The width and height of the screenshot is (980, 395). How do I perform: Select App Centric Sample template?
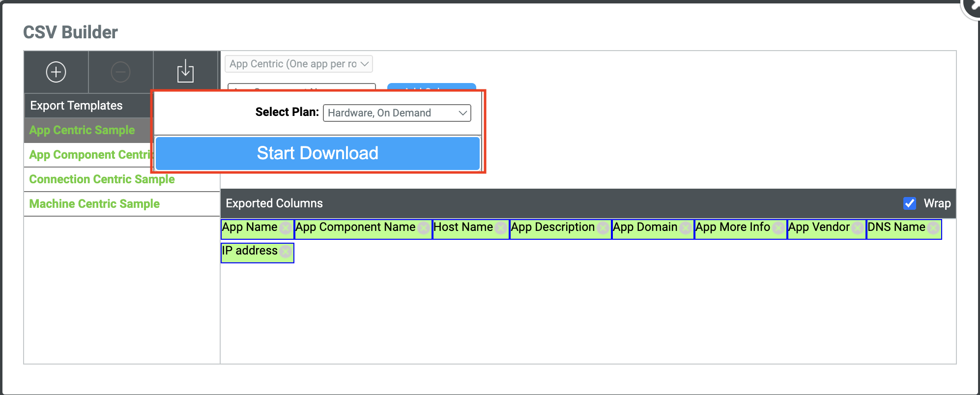pyautogui.click(x=82, y=130)
